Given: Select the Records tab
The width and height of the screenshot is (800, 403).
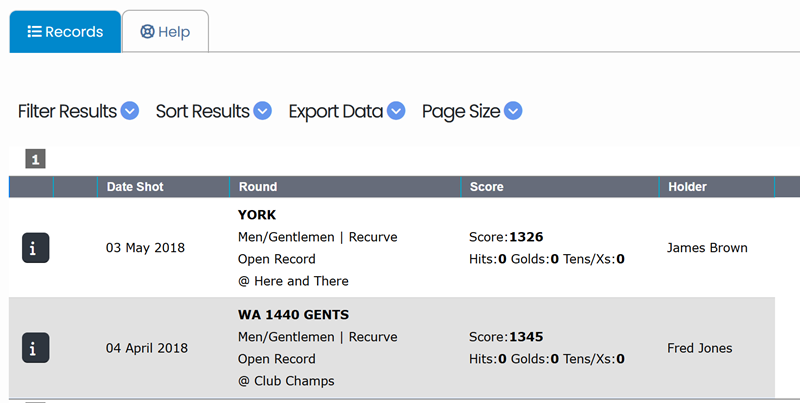Looking at the screenshot, I should tap(65, 32).
